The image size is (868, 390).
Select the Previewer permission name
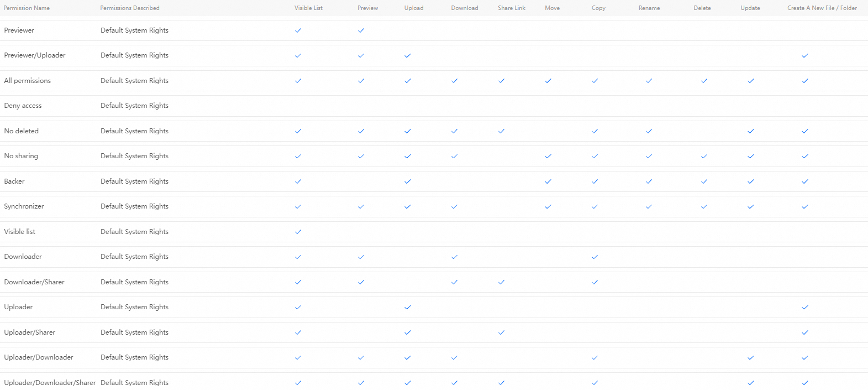tap(19, 30)
